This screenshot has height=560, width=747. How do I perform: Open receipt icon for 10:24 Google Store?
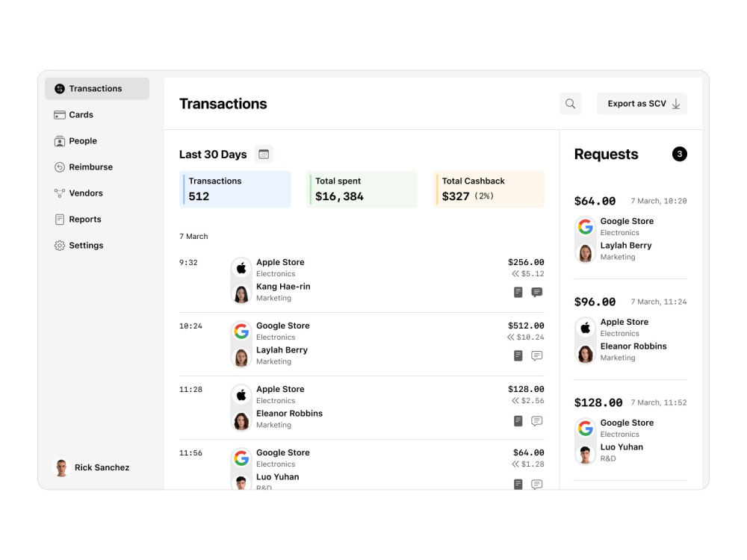pyautogui.click(x=518, y=355)
